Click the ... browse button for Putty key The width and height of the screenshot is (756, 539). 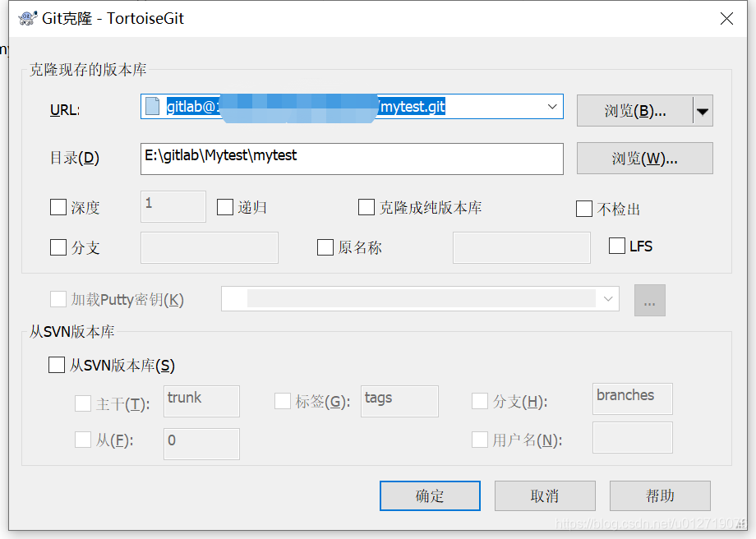pos(650,301)
